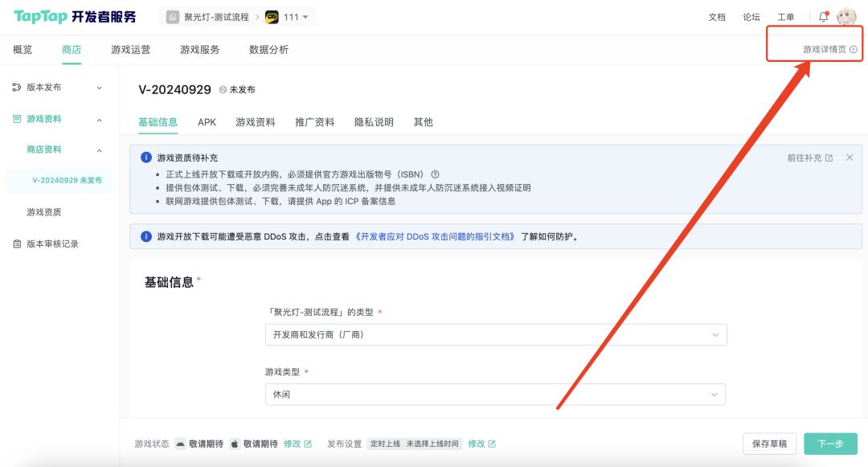This screenshot has width=868, height=467.
Task: Open the 其他 tab
Action: coord(423,122)
